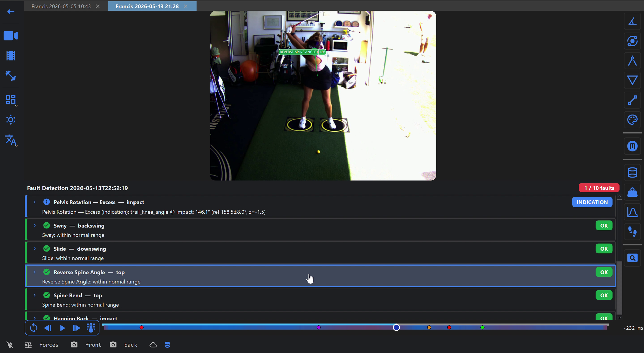644x353 pixels.
Task: Open the weight icon panel
Action: click(632, 192)
